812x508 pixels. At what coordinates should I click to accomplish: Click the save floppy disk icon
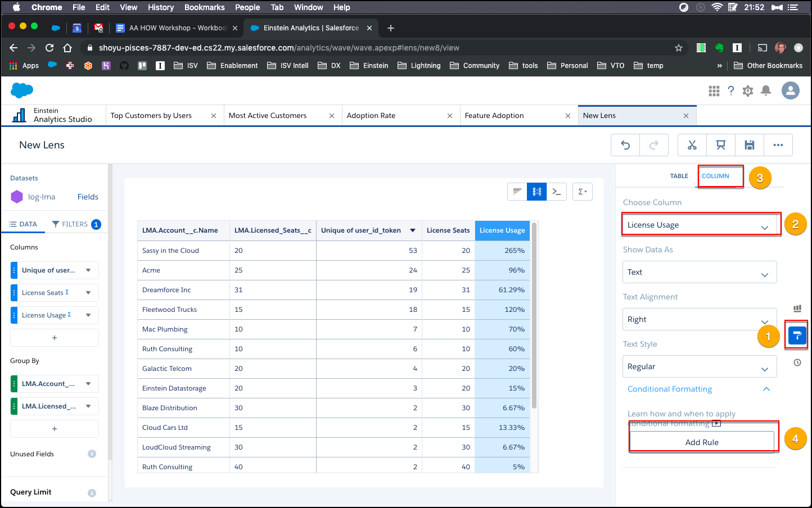coord(750,145)
